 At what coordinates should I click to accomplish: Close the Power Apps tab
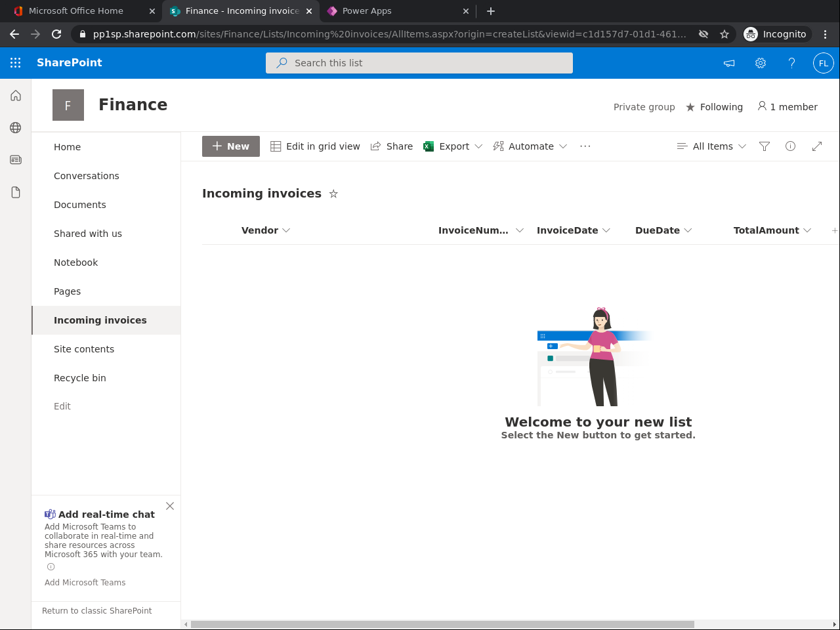point(466,11)
